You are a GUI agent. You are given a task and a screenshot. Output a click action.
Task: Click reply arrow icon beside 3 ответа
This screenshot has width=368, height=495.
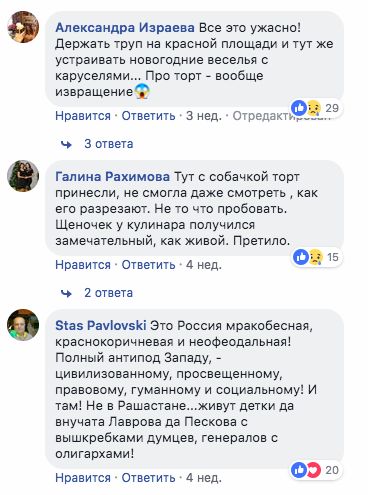(66, 144)
